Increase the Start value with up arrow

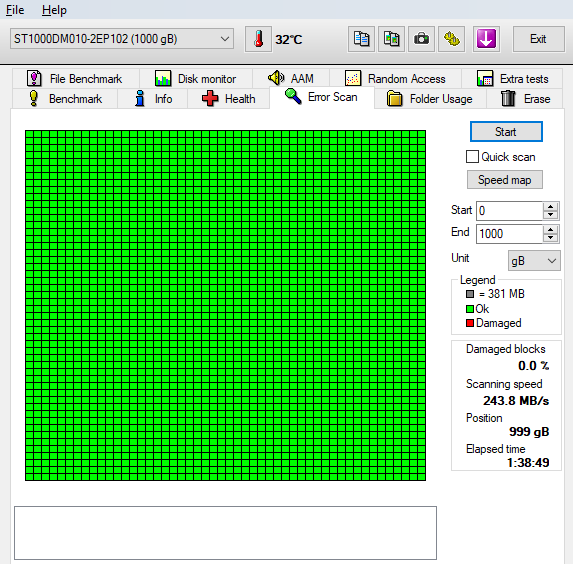[x=550, y=207]
